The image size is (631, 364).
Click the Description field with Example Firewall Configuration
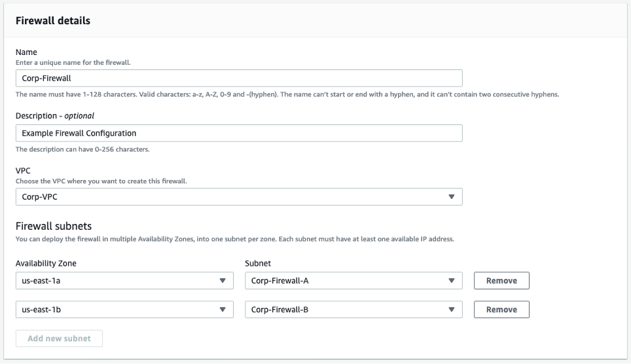click(238, 133)
